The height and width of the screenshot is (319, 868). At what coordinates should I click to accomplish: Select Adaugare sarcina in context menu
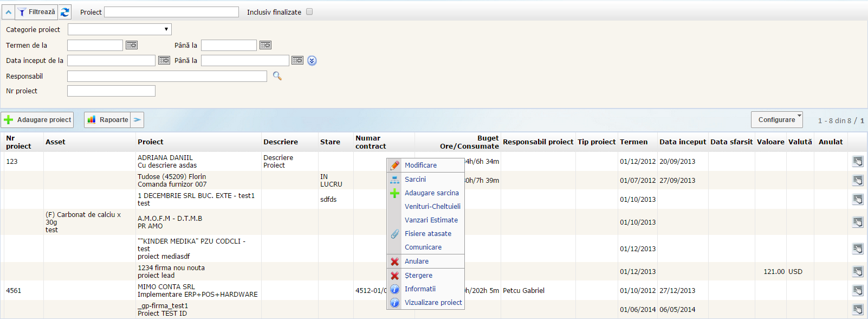(x=431, y=193)
